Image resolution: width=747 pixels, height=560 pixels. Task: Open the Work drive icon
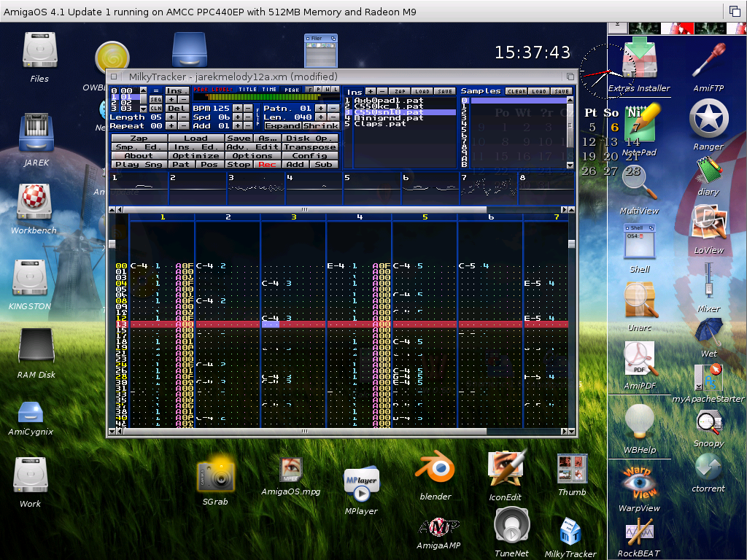(x=31, y=475)
